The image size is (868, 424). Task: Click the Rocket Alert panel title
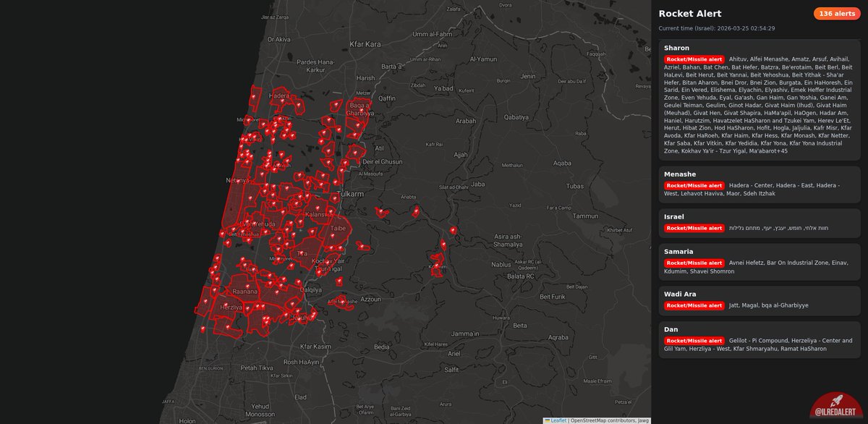690,14
